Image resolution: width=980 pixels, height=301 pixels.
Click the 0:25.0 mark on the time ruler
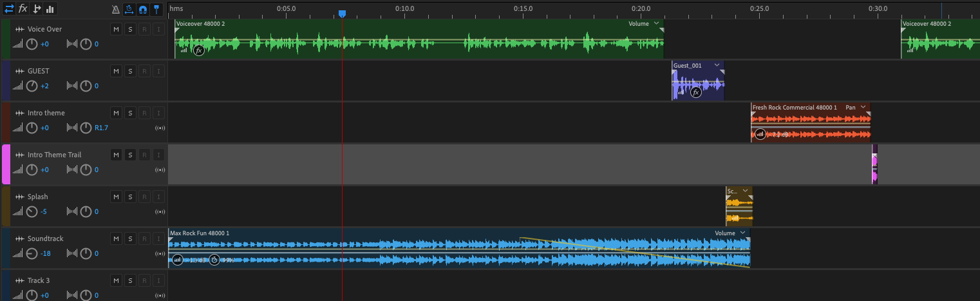(760, 8)
